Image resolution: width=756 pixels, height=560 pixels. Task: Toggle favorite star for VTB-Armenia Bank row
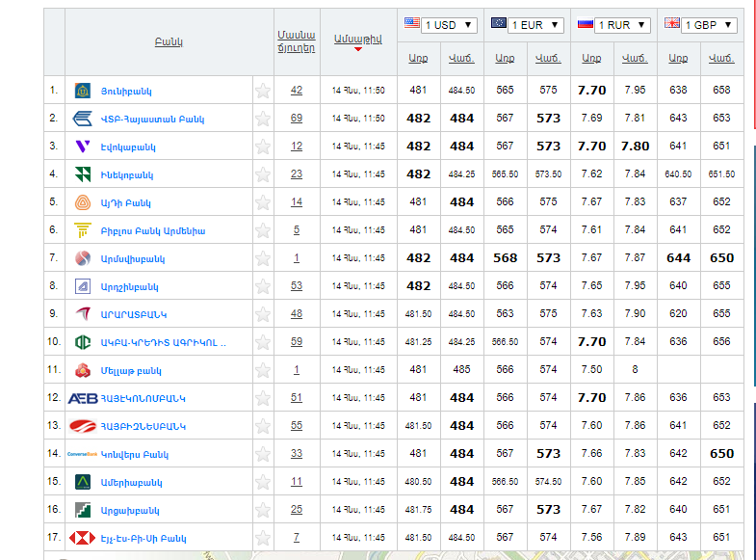click(263, 119)
